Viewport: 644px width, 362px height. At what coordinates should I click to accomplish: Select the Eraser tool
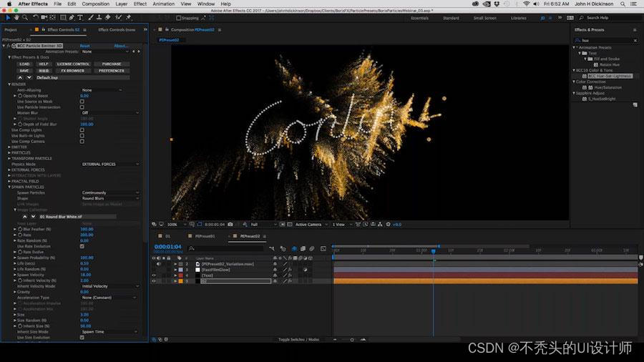pyautogui.click(x=108, y=18)
